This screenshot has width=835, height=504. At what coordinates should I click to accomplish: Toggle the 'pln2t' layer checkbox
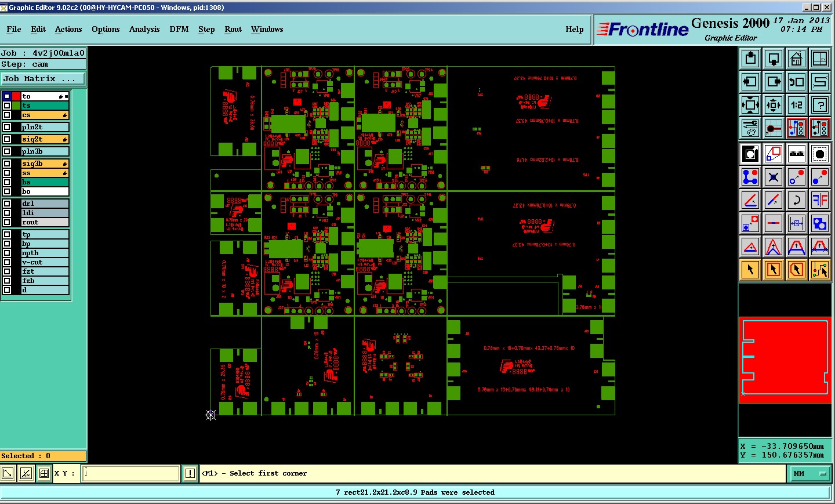(x=7, y=127)
